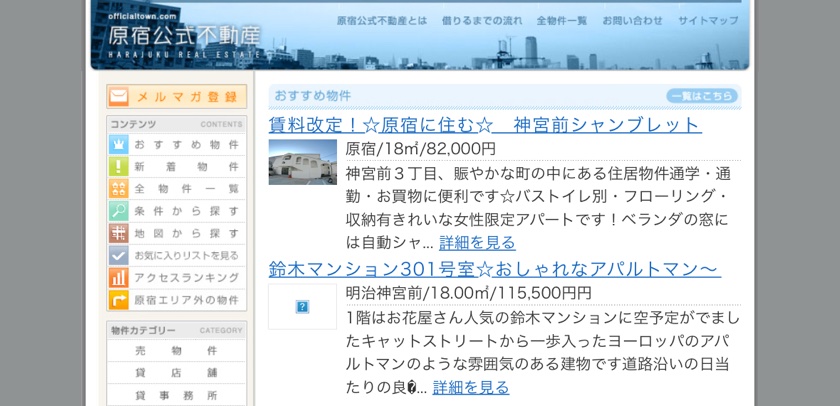Image resolution: width=840 pixels, height=406 pixels.
Task: Click the 原宿公式不動産 site logo
Action: 184,36
